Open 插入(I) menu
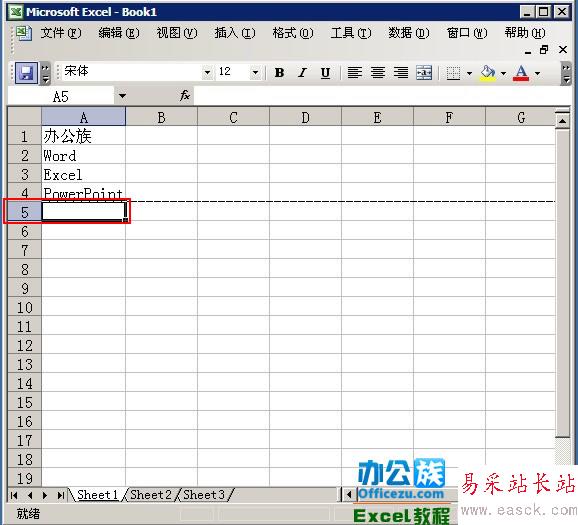The image size is (578, 525). pyautogui.click(x=235, y=33)
